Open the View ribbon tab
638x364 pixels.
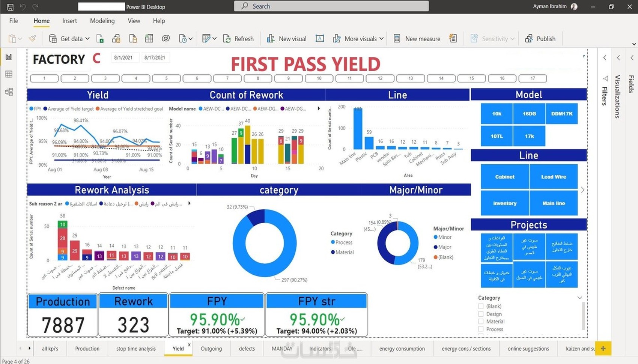coord(134,21)
